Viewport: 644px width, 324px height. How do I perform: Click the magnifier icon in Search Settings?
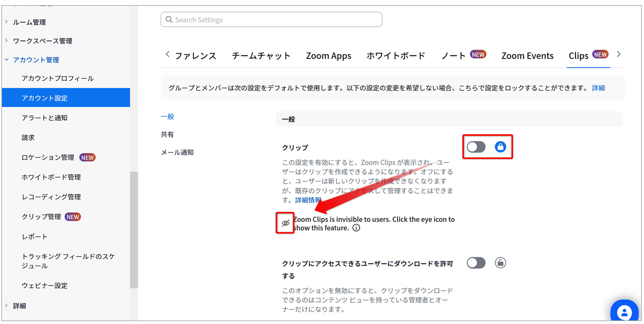169,19
